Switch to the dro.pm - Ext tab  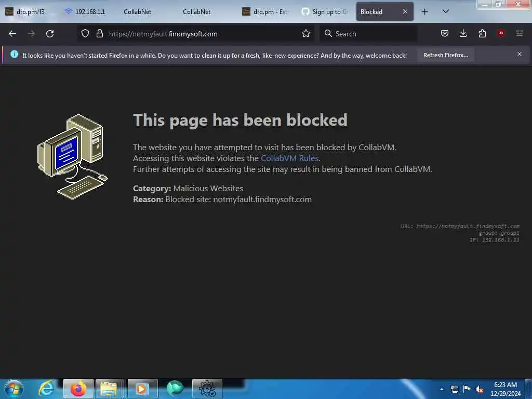267,12
